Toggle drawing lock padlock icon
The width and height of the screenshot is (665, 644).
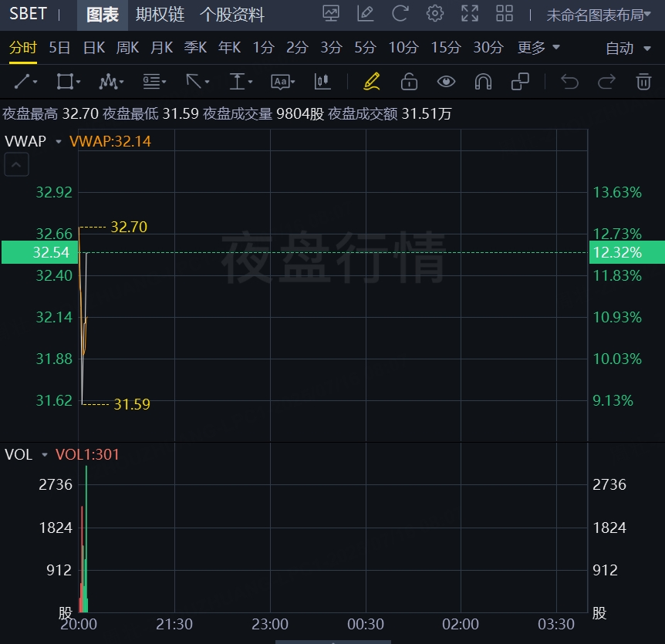click(x=409, y=82)
